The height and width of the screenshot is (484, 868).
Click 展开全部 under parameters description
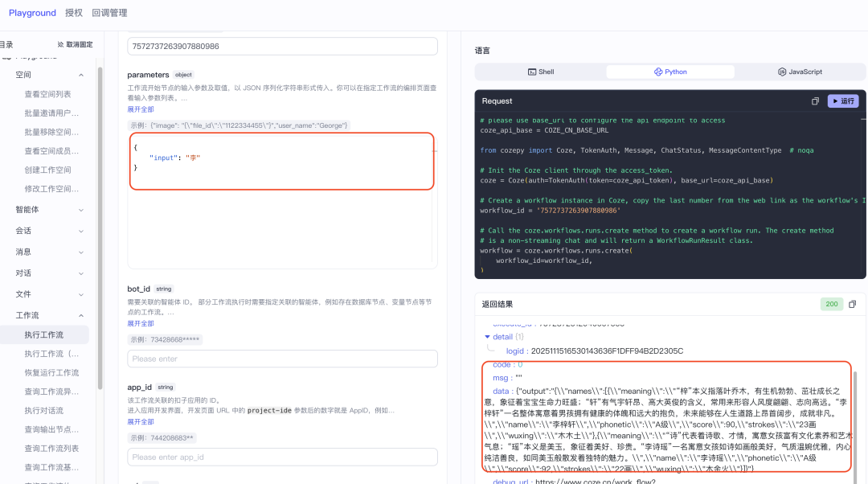(141, 109)
